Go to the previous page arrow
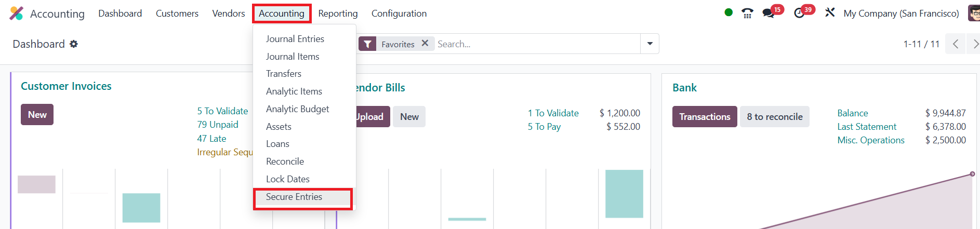Viewport: 980px width, 229px height. coord(955,44)
